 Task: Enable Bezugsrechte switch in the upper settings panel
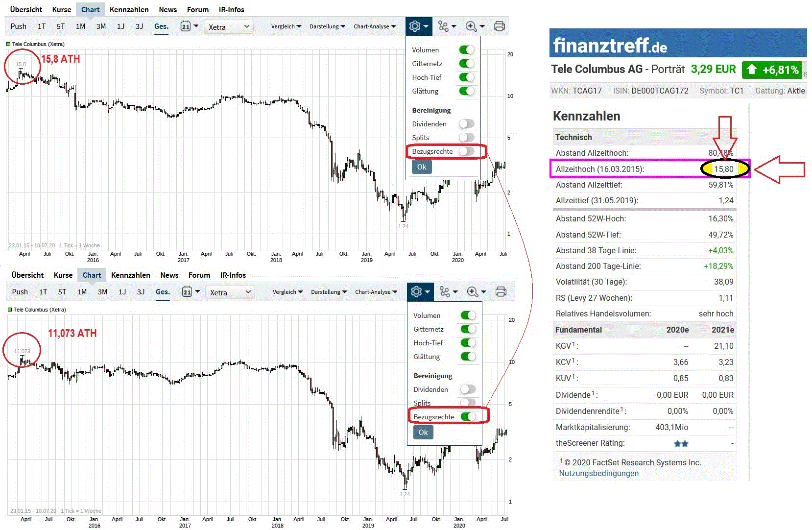point(467,151)
